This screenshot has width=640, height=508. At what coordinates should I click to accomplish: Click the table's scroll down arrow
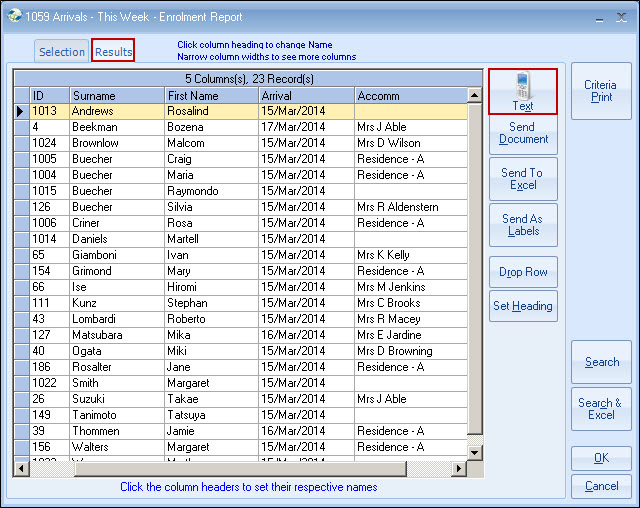coord(474,452)
